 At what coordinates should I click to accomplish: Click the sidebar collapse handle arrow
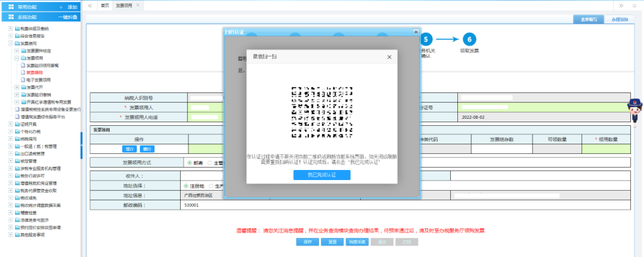click(x=81, y=145)
